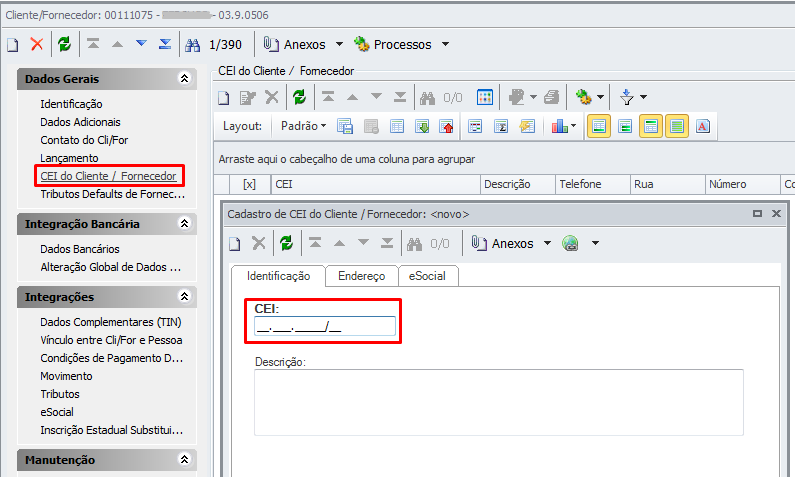Open Contato do Cli/For link
Image resolution: width=795 pixels, height=477 pixels.
84,140
